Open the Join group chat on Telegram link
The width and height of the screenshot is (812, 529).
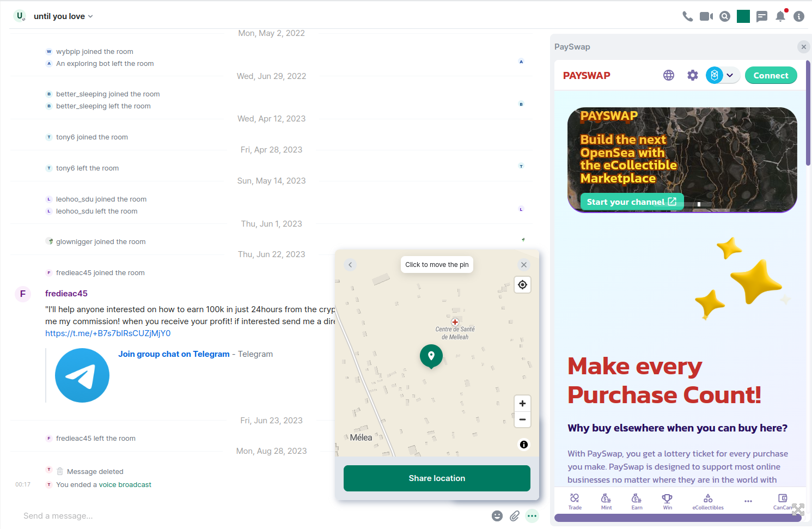(174, 354)
